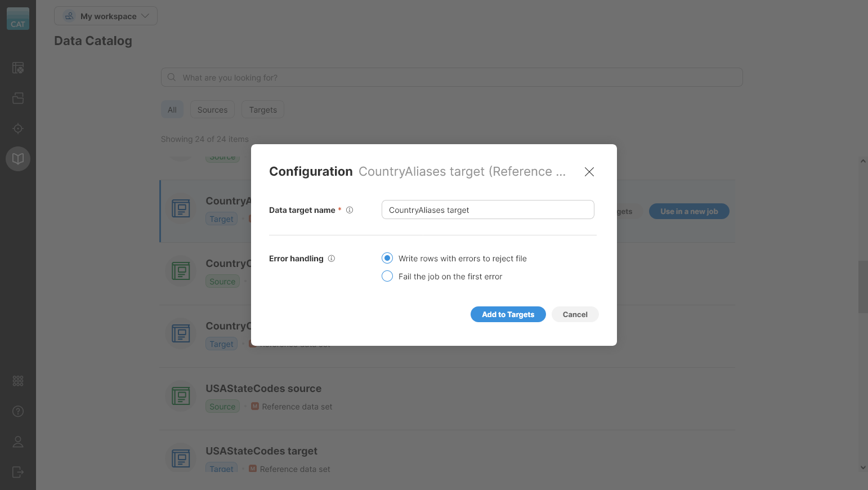This screenshot has width=868, height=490.
Task: Click the logout icon at sidebar bottom
Action: click(17, 472)
